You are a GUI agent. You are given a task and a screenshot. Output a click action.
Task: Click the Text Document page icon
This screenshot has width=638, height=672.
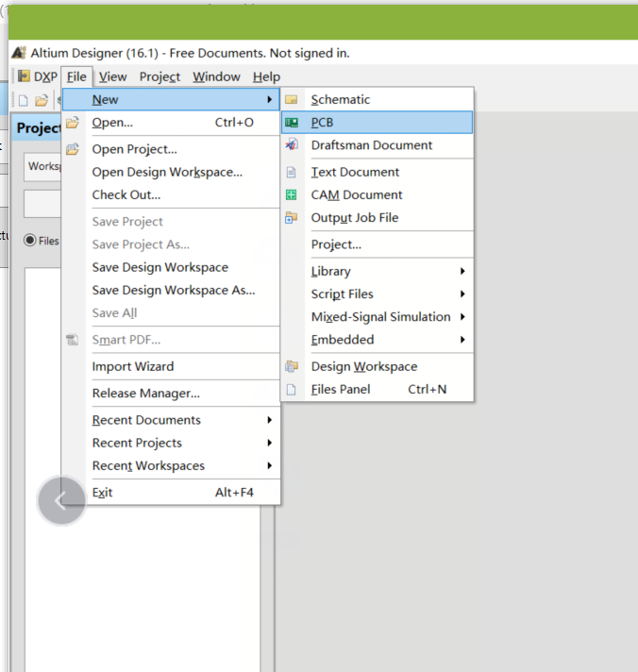point(291,173)
